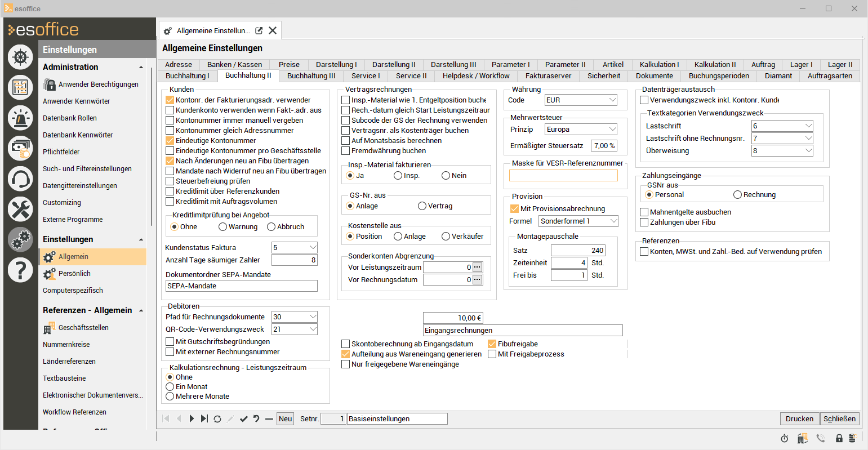Open the Vor Leistungszeitraum ellipsis lookup button

click(478, 267)
